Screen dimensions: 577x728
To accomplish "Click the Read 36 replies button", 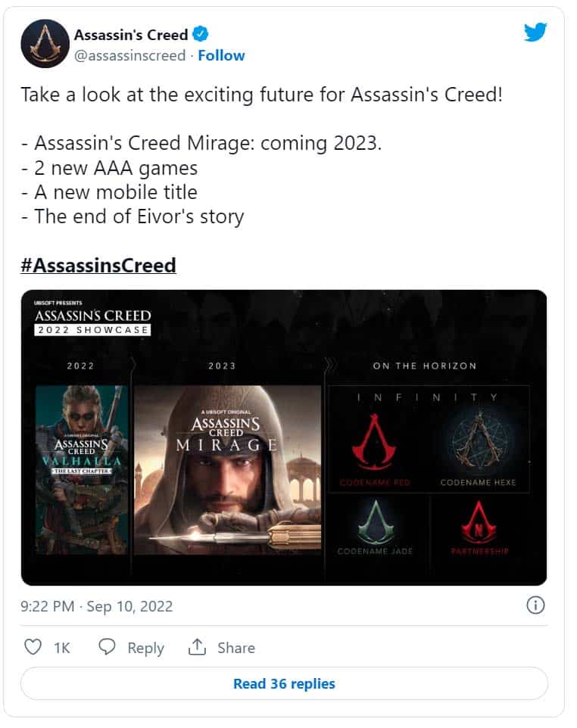I will point(284,683).
